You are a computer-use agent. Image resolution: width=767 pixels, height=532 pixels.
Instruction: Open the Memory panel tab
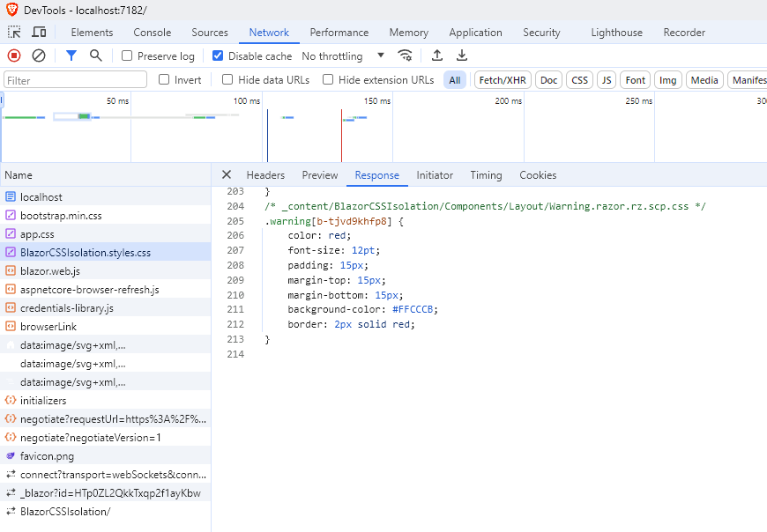click(409, 33)
